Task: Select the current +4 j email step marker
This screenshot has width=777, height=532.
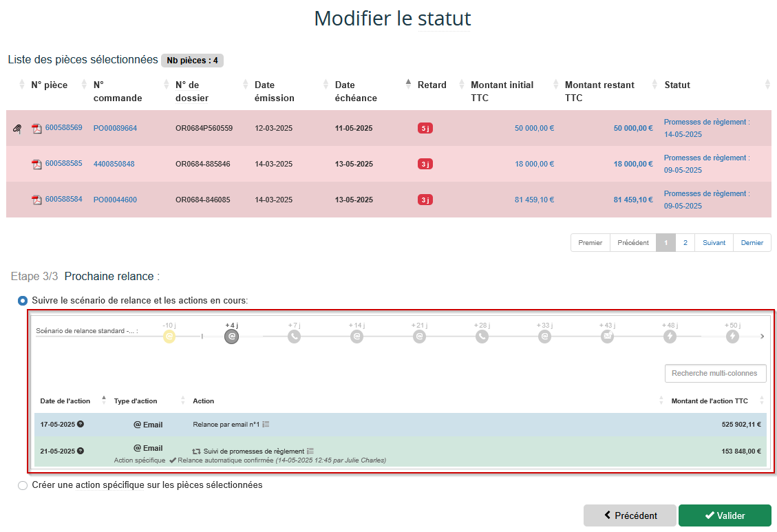Action: pos(232,337)
